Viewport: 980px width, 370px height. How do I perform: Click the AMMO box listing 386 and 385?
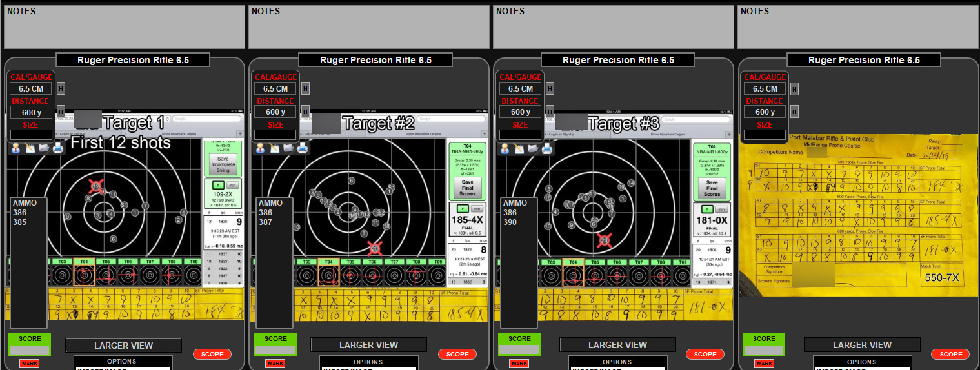pyautogui.click(x=29, y=263)
